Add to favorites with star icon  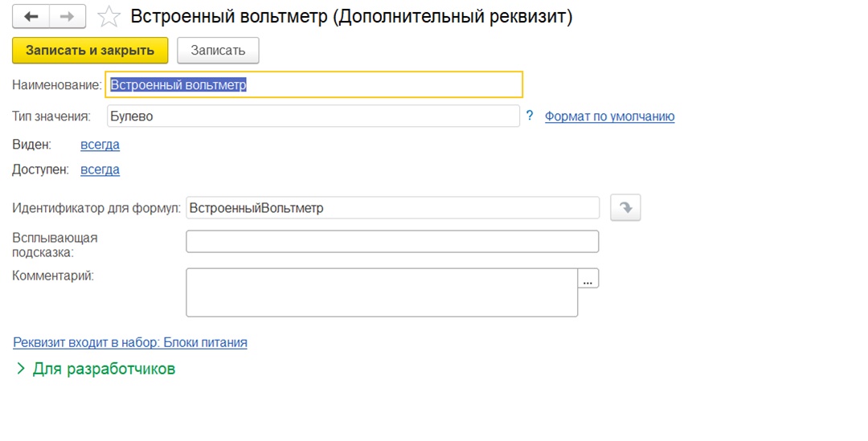tap(108, 17)
